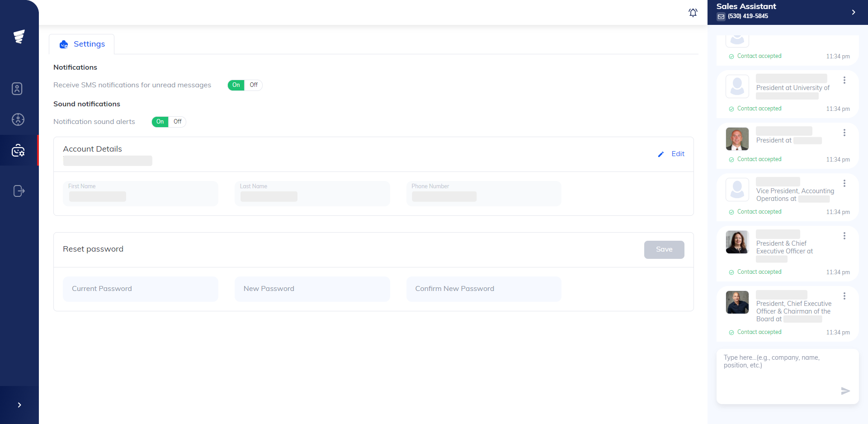Click the pencil icon next to Edit
Viewport: 868px width, 424px height.
pyautogui.click(x=661, y=154)
